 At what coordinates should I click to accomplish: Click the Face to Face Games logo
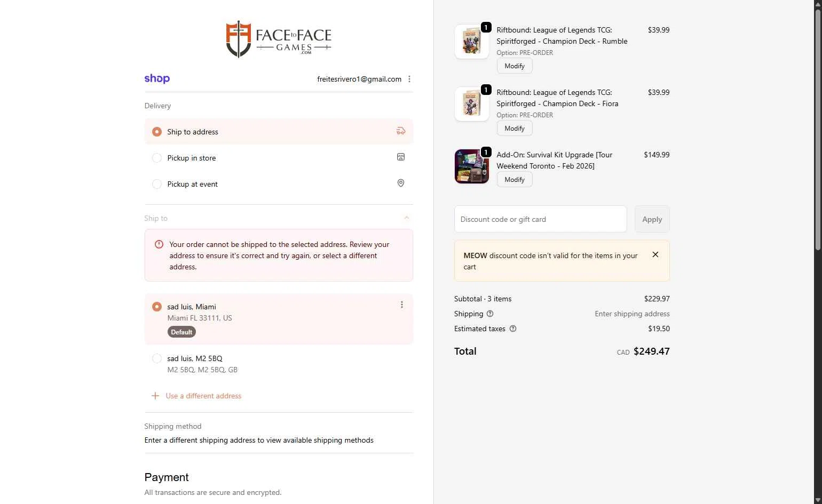[x=279, y=39]
